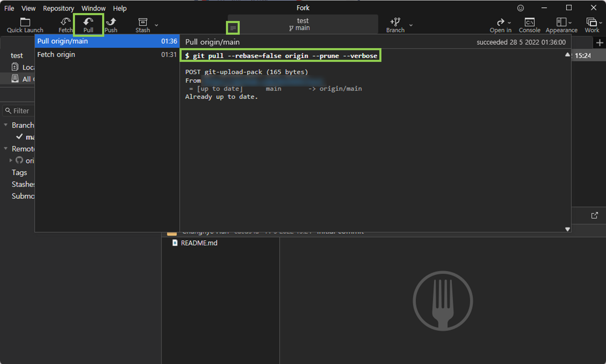Select the Submodules section
Image resolution: width=606 pixels, height=364 pixels.
click(x=23, y=196)
